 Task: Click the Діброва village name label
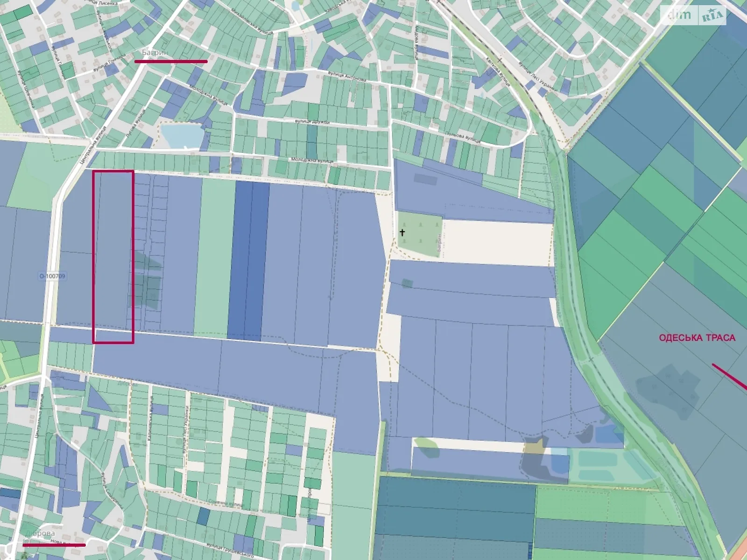[40, 533]
